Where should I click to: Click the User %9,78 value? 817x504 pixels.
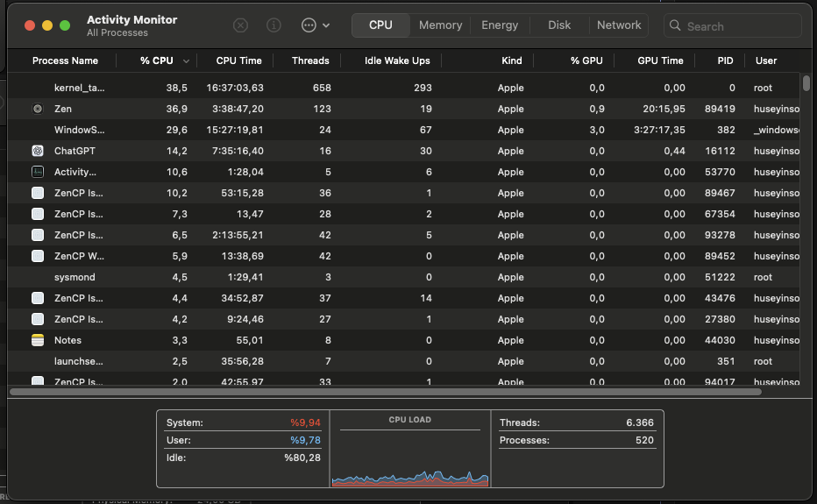[x=305, y=440]
